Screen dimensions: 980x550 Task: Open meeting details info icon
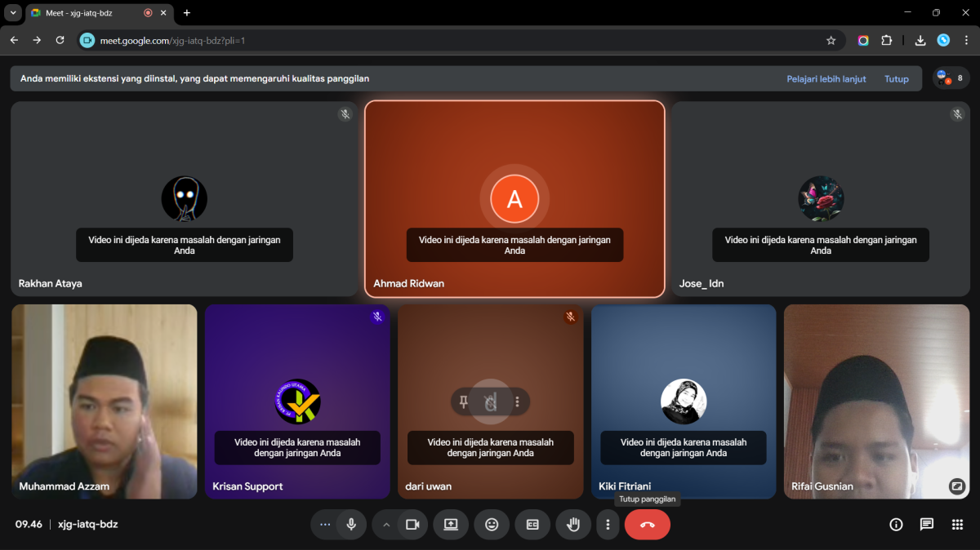pyautogui.click(x=896, y=525)
